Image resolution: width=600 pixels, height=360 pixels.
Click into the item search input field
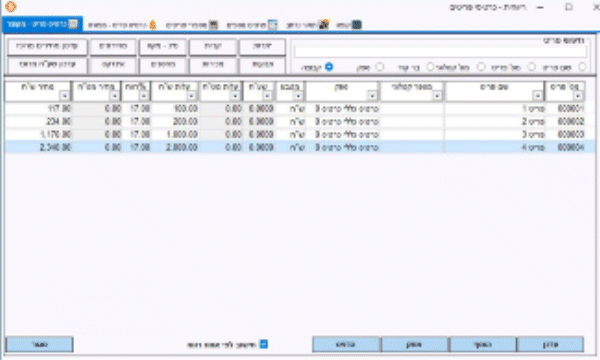(x=440, y=52)
